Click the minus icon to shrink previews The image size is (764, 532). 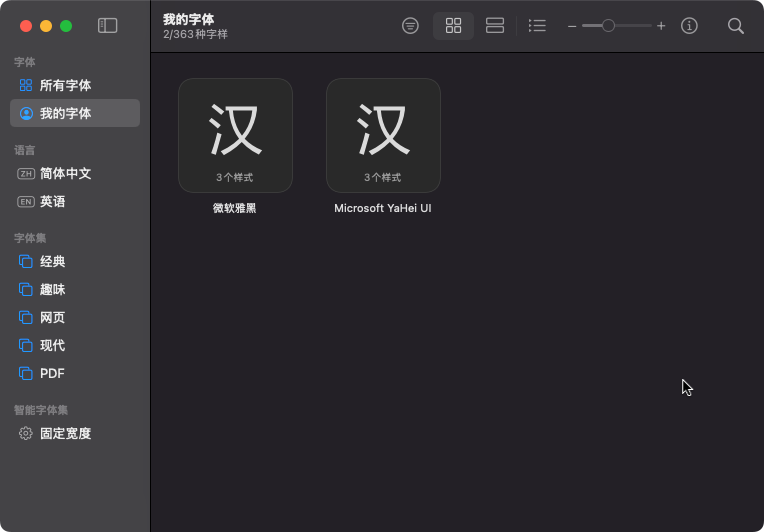pos(572,26)
